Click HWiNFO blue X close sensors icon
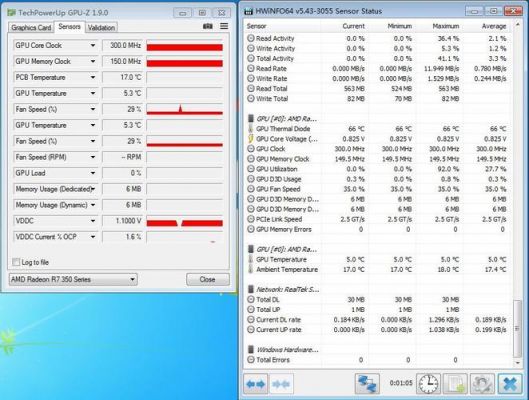Viewport: 529px width, 400px height. pos(510,384)
